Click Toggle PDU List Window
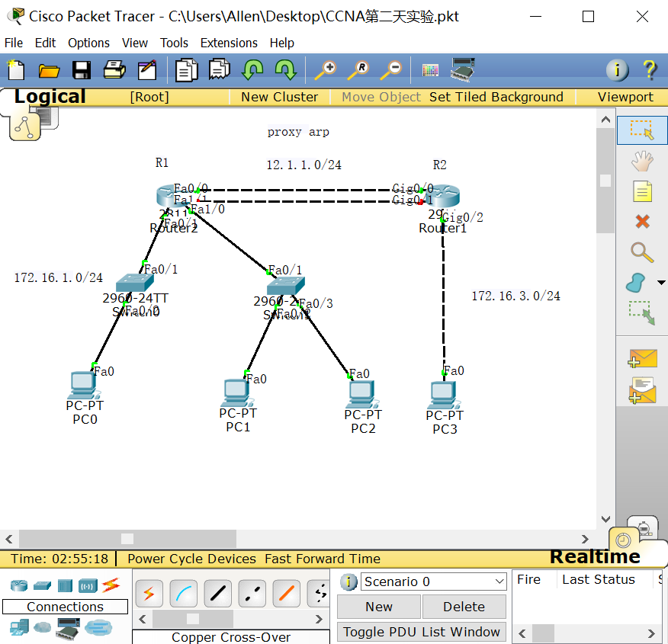668x644 pixels. [422, 632]
